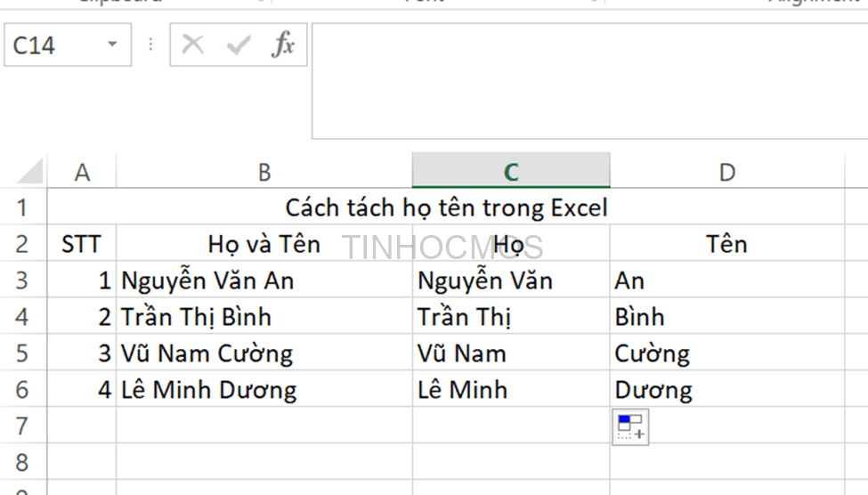This screenshot has width=868, height=495.
Task: Click cell 'Bình' in Tên column
Action: pos(727,316)
